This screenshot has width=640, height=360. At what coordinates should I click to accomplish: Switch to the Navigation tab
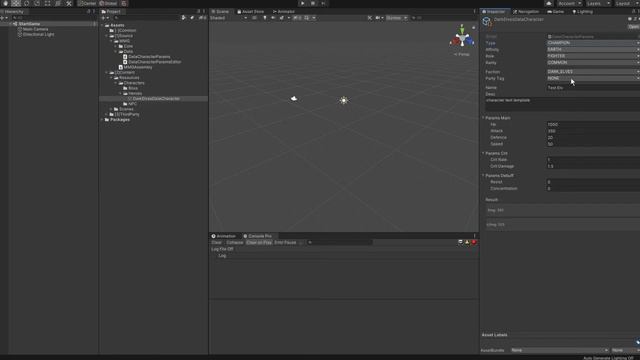coord(525,11)
